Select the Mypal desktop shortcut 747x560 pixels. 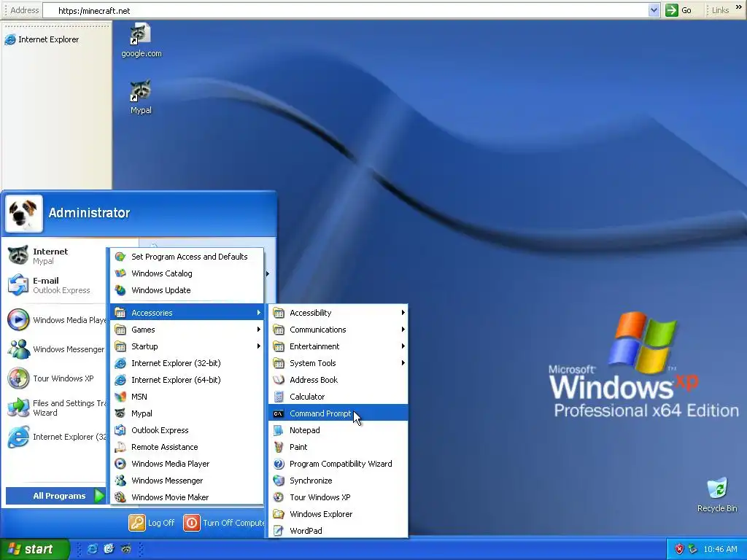(141, 98)
